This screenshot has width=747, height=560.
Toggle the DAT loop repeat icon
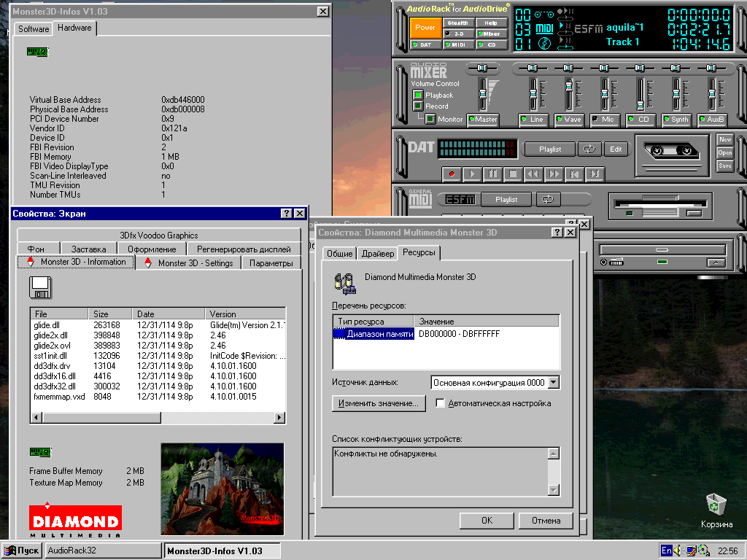[589, 149]
